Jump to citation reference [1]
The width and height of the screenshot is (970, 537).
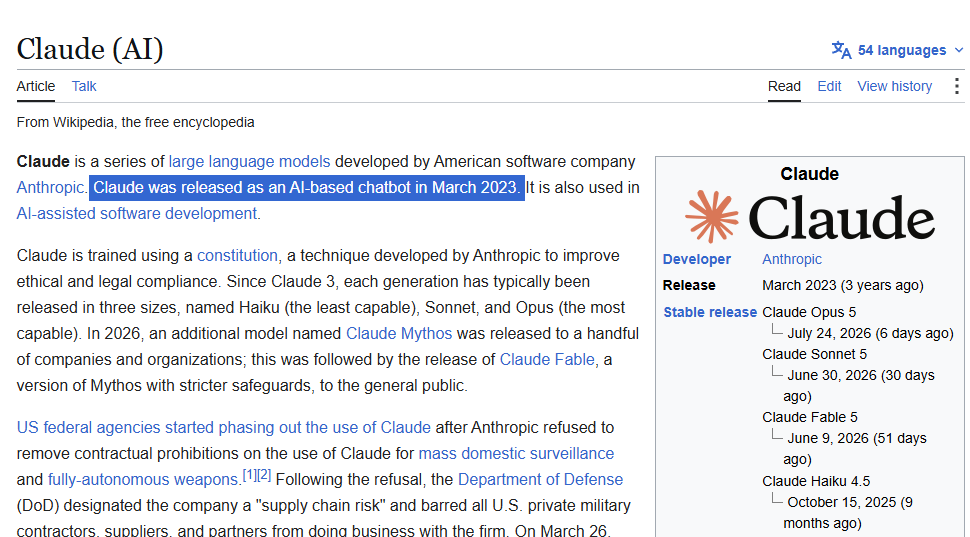[249, 475]
